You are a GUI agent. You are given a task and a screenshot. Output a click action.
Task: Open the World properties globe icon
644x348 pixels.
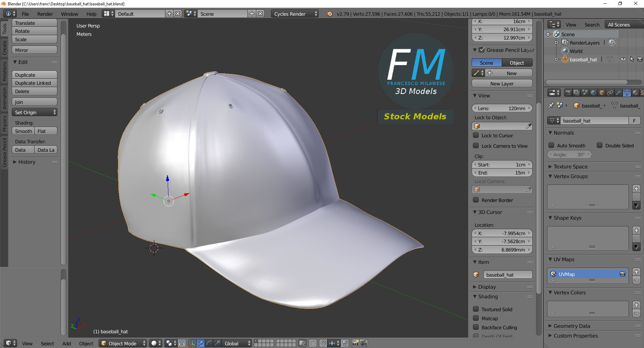tap(593, 93)
